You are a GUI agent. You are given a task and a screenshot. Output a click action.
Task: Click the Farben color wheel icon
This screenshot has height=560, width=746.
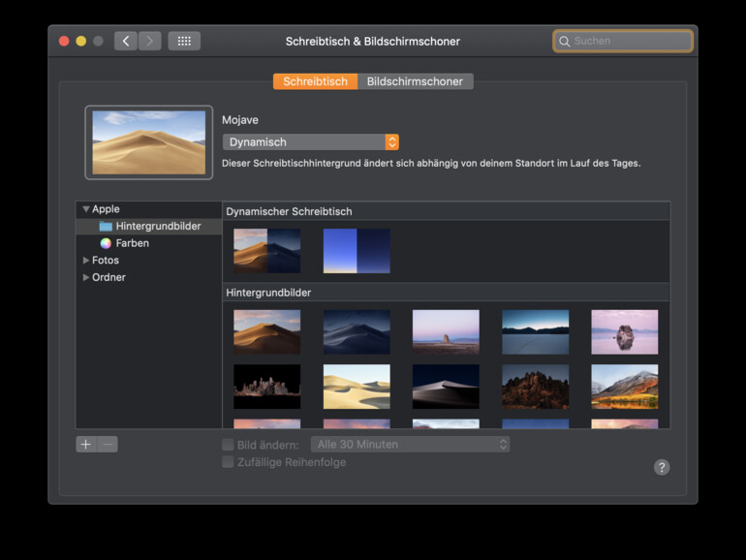(106, 243)
